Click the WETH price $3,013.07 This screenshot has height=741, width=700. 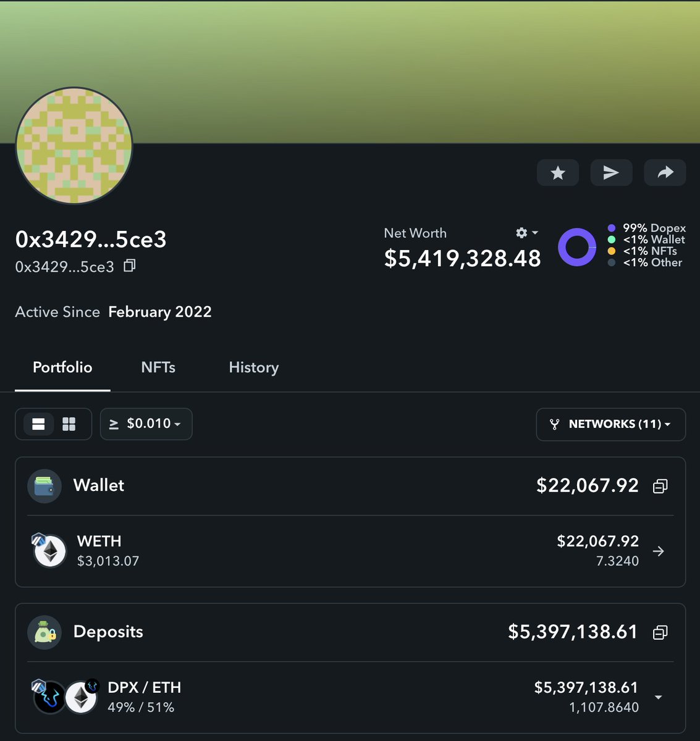(x=108, y=561)
